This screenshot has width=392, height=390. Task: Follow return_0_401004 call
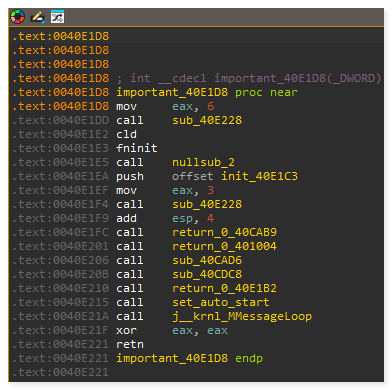224,246
